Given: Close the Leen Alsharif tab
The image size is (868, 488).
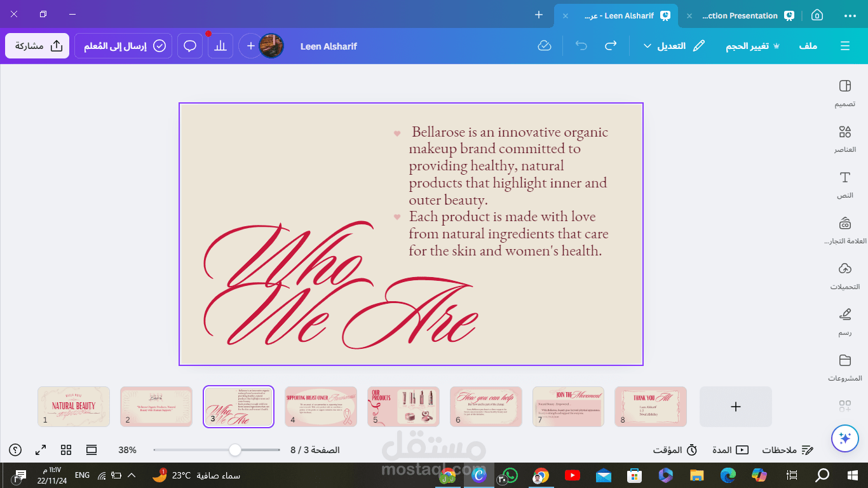Looking at the screenshot, I should tap(564, 16).
